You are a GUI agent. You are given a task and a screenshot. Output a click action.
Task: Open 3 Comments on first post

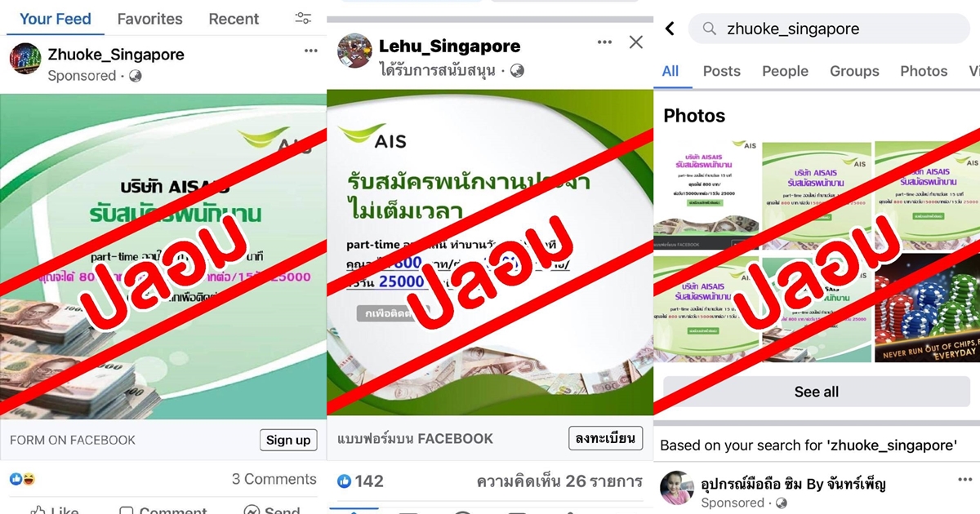coord(274,479)
